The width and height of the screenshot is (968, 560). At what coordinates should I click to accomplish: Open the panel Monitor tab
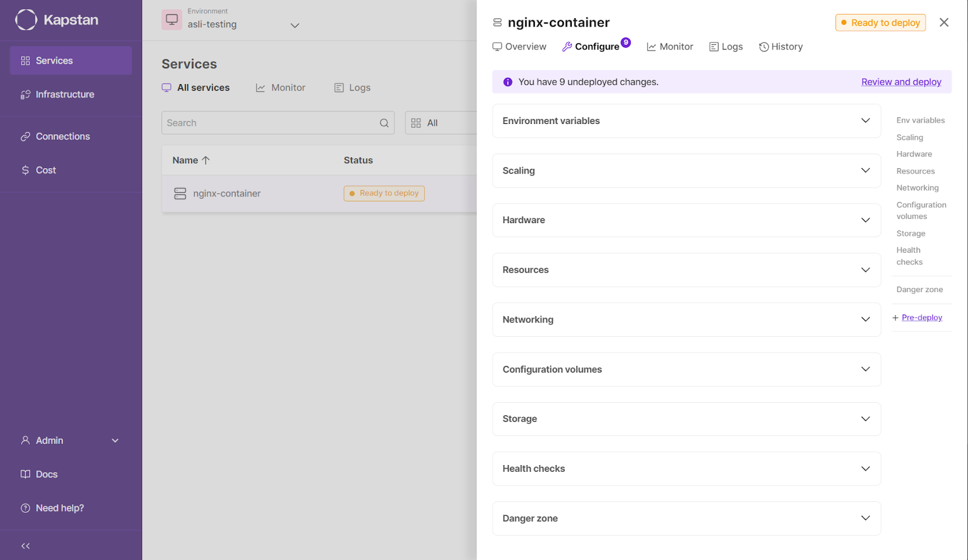(670, 47)
